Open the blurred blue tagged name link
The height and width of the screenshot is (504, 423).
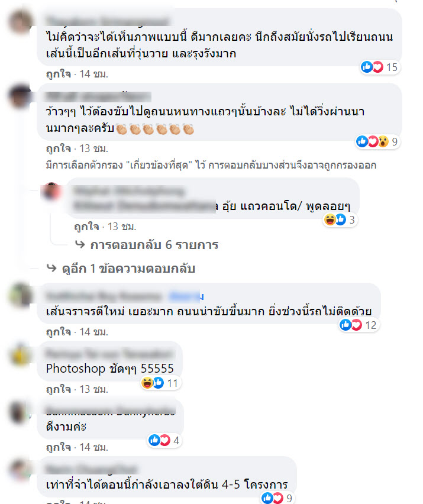click(186, 296)
